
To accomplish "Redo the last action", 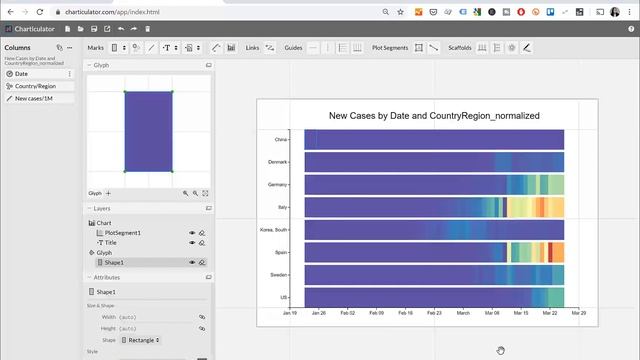I will 134,29.
